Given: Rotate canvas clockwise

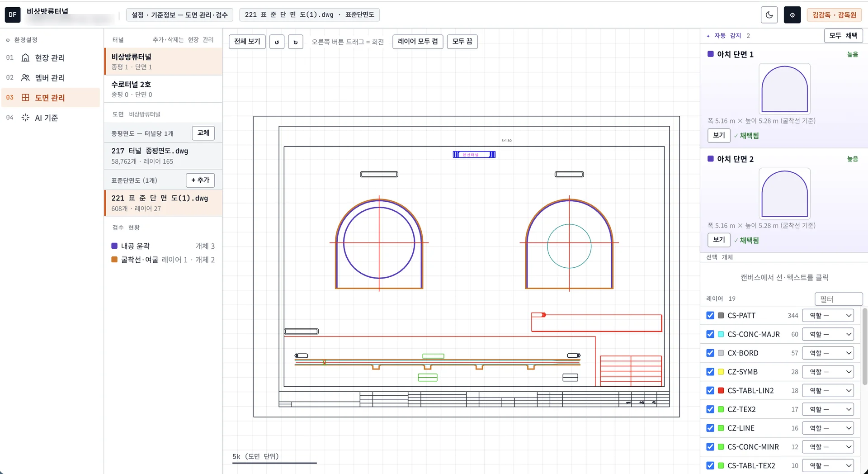Looking at the screenshot, I should click(296, 42).
